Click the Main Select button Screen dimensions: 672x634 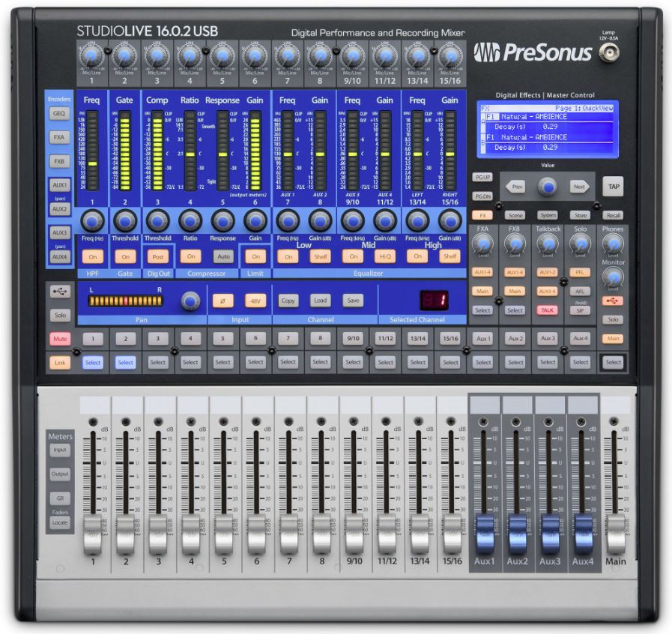(x=614, y=362)
